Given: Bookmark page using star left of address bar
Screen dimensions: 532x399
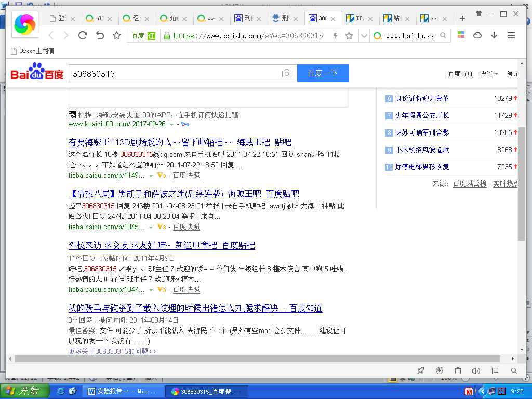Looking at the screenshot, I should pyautogui.click(x=117, y=35).
